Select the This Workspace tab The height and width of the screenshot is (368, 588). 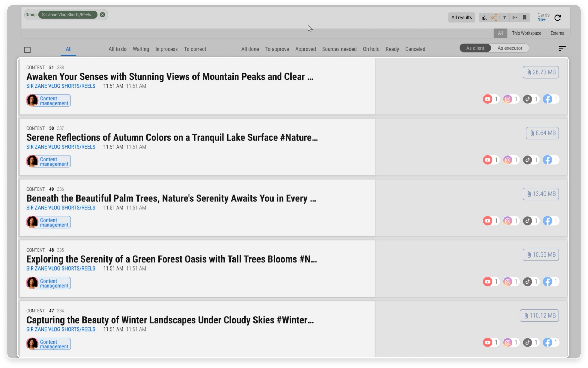[x=526, y=33]
